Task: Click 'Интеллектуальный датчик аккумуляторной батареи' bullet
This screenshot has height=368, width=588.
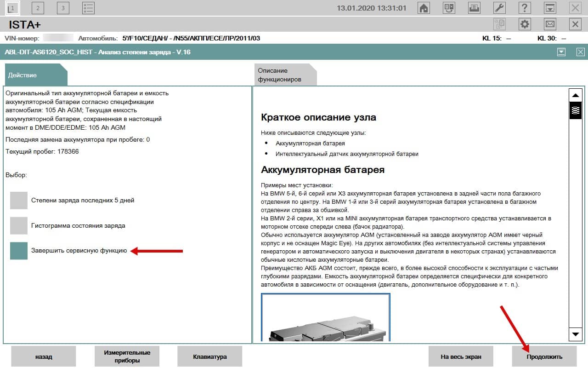Action: coord(347,154)
